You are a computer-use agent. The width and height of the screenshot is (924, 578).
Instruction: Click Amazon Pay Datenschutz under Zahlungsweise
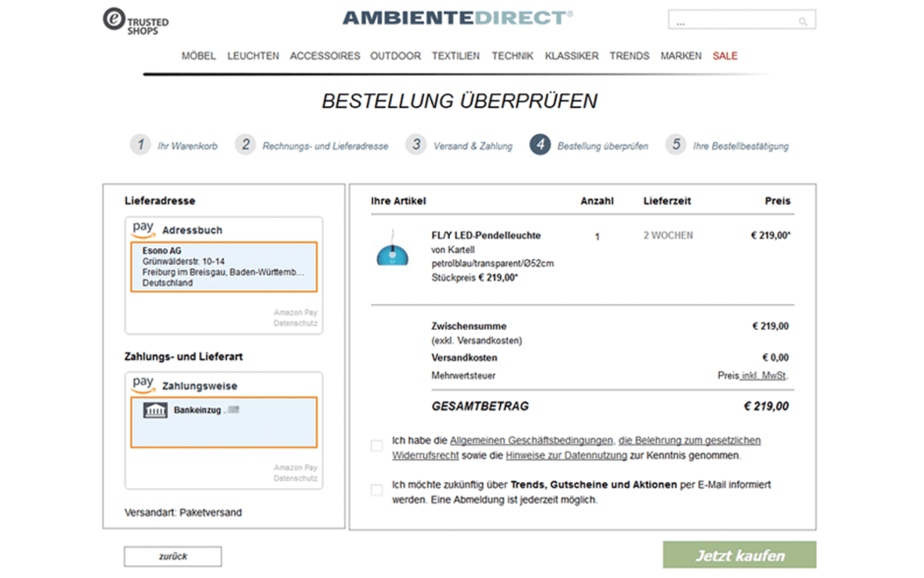[x=295, y=477]
